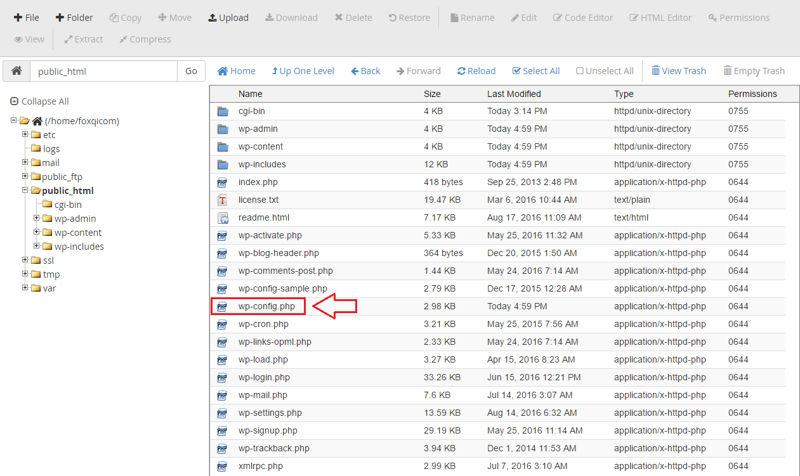Sort by the Name column header
Screen dimensions: 800x476
click(250, 94)
